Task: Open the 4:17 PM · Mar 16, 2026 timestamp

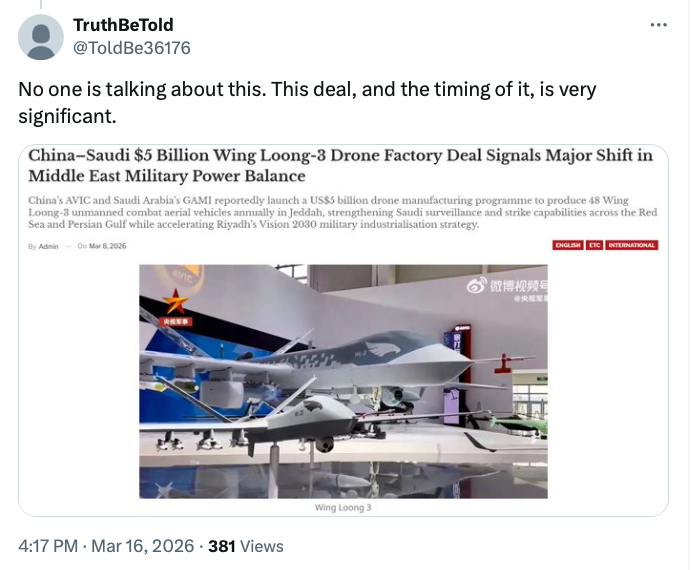Action: click(105, 546)
